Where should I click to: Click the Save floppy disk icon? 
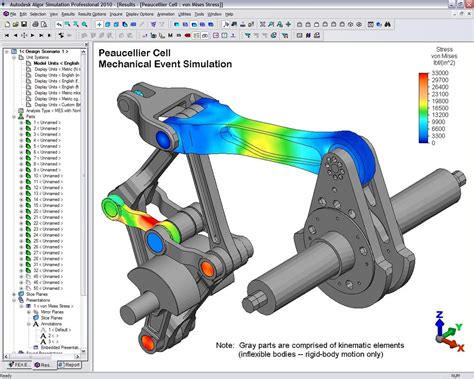tap(24, 24)
